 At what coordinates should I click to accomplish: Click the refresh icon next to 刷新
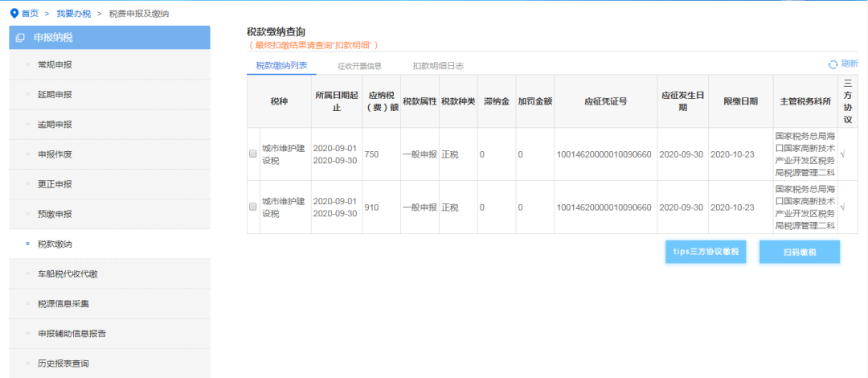(x=833, y=64)
